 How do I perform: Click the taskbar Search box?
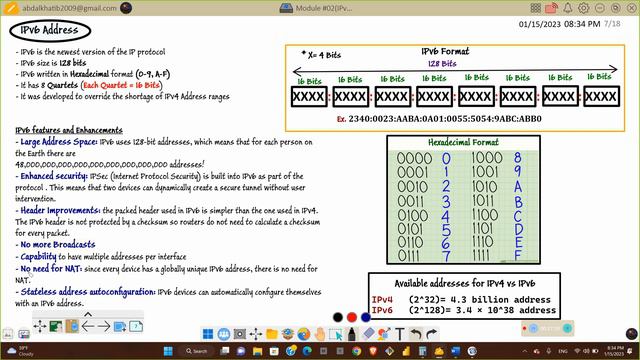click(x=197, y=351)
